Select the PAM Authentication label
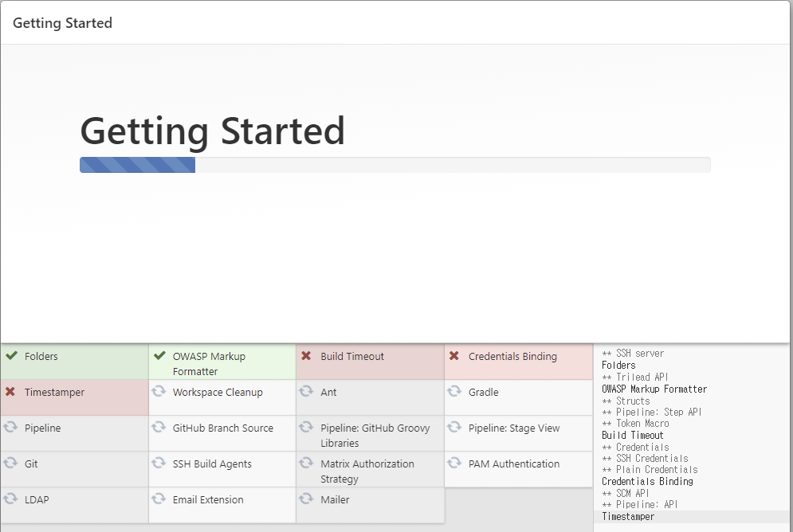Screen dimensions: 793x532 tap(514, 464)
